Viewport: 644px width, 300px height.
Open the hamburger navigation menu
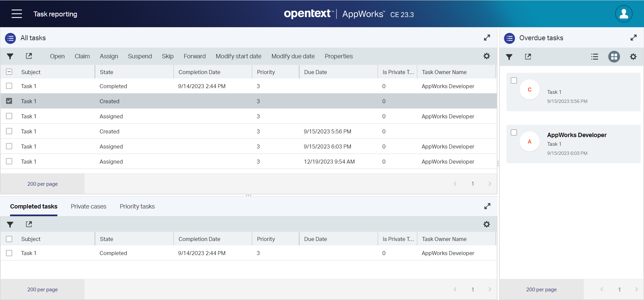pos(16,14)
